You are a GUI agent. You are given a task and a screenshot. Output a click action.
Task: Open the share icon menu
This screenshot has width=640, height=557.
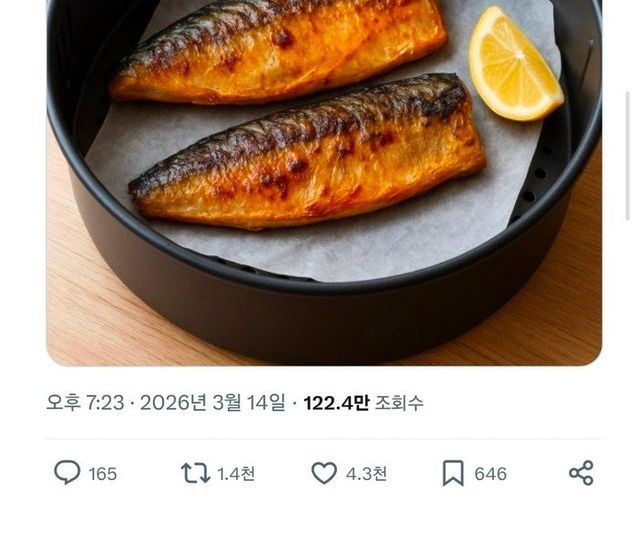[x=581, y=473]
